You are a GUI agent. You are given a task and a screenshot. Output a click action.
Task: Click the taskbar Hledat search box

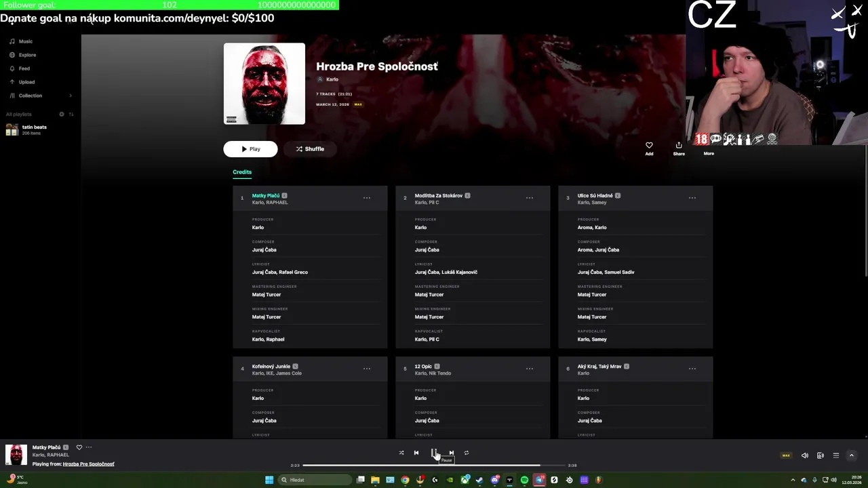pos(315,480)
